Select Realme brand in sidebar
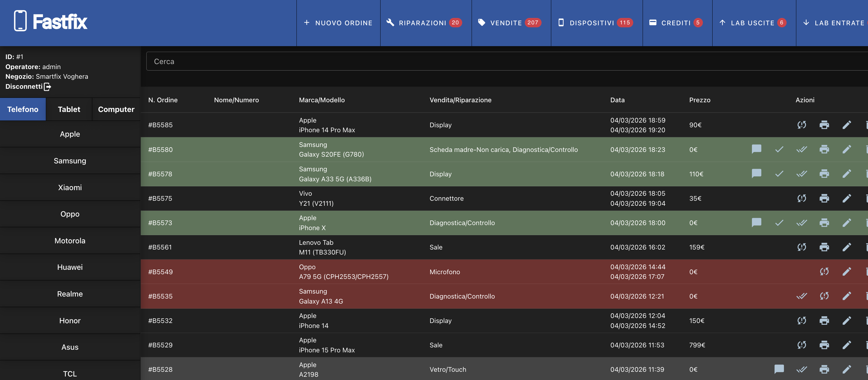This screenshot has height=380, width=868. (70, 294)
